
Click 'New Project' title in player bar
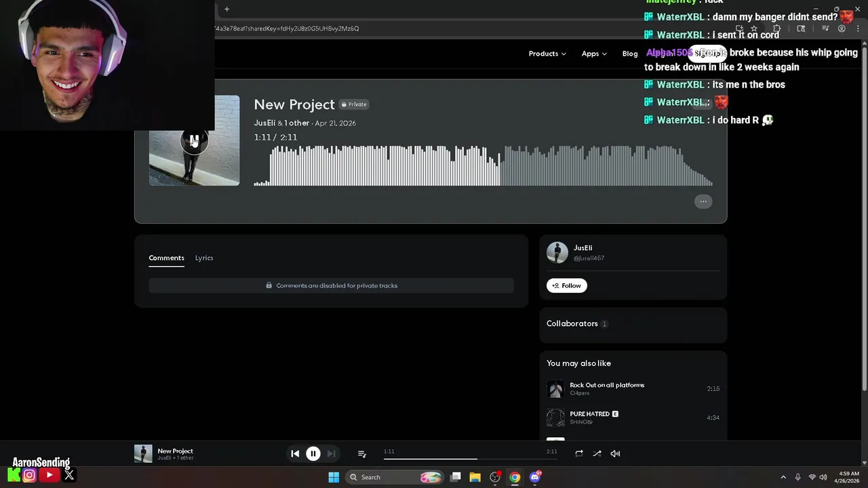coord(175,451)
